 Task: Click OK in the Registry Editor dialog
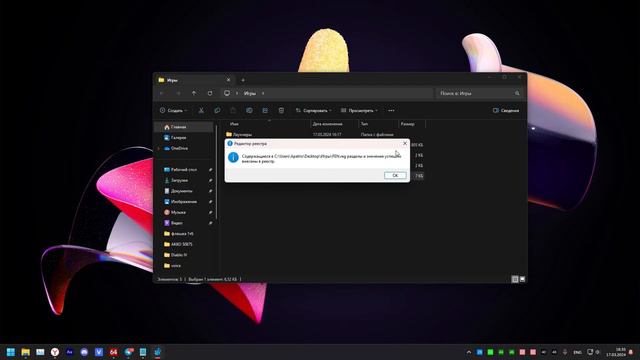[395, 175]
